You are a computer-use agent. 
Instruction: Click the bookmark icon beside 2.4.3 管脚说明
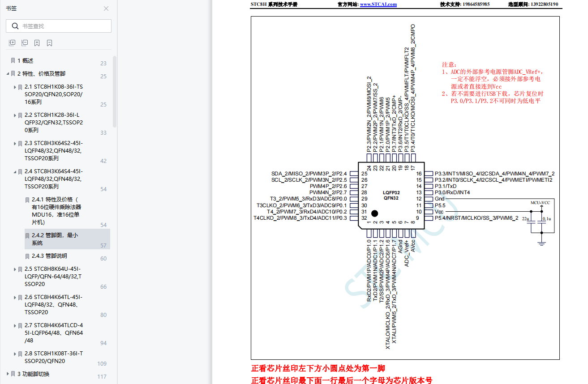(x=27, y=256)
